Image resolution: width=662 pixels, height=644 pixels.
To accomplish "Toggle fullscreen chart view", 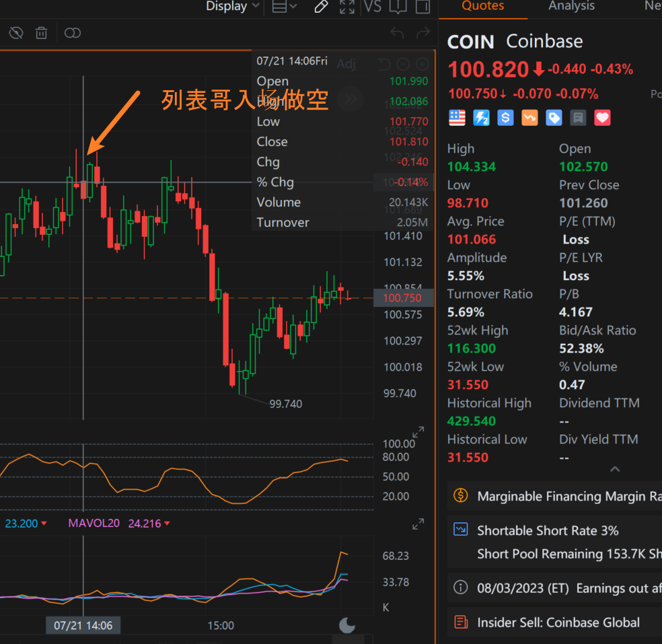I will 347,6.
